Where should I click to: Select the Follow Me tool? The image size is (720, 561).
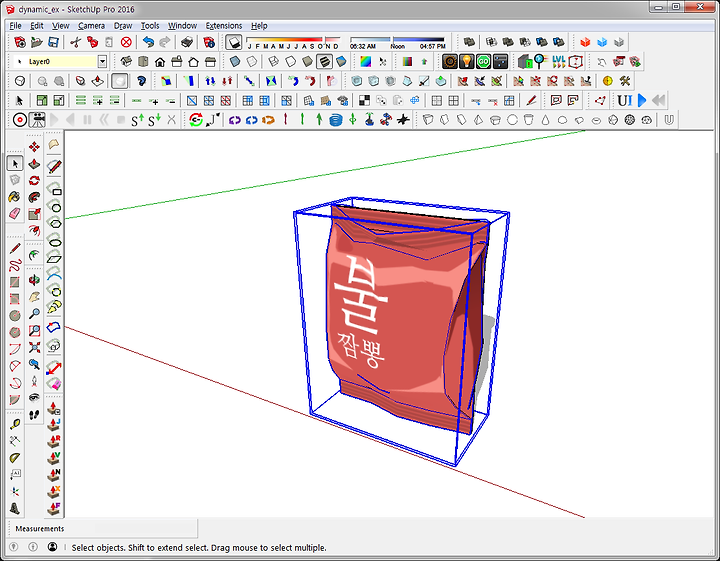pos(34,197)
